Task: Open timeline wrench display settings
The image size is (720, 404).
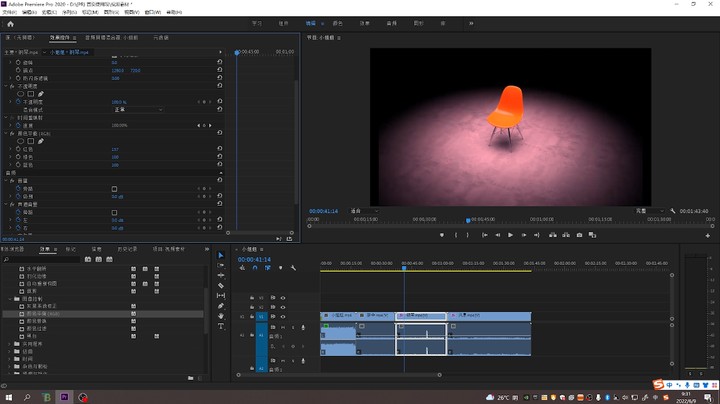Action: [293, 268]
